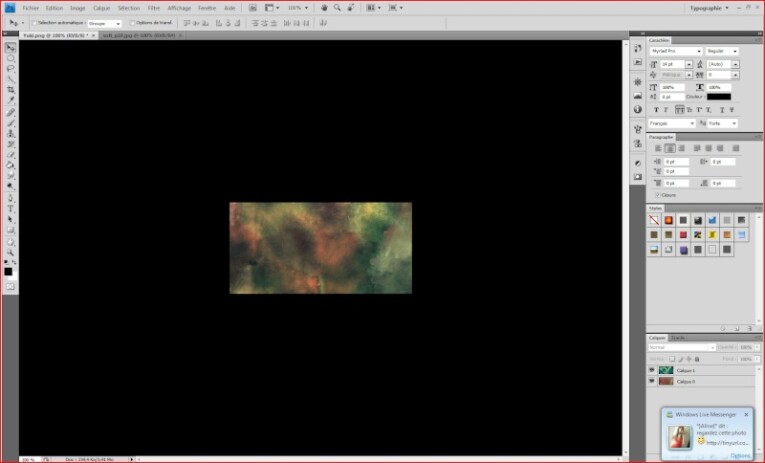
Task: Uncheck the Césure checkbox
Action: click(658, 195)
